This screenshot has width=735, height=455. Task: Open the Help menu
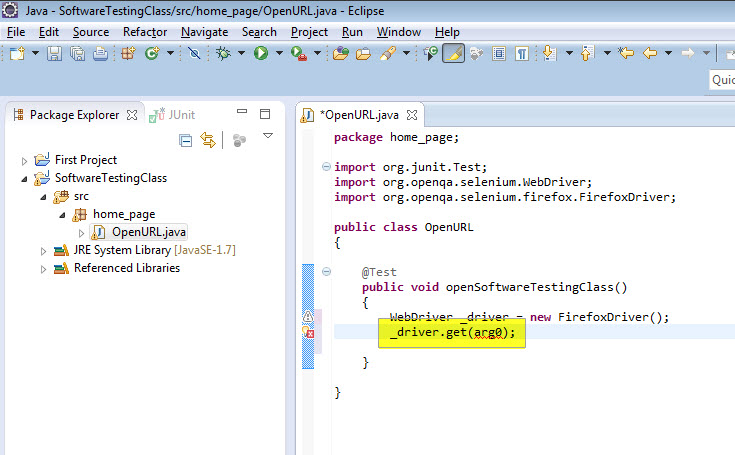click(447, 32)
